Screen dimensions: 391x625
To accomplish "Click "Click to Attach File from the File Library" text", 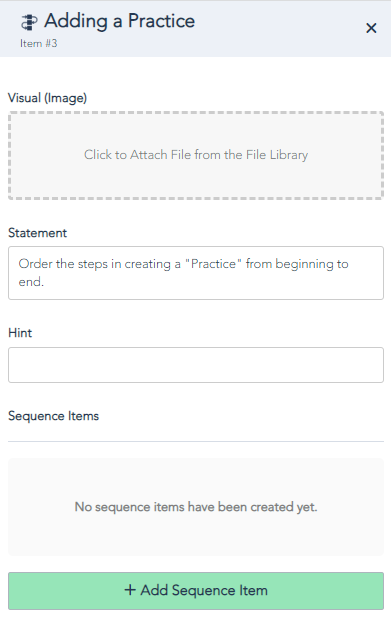I will [196, 155].
